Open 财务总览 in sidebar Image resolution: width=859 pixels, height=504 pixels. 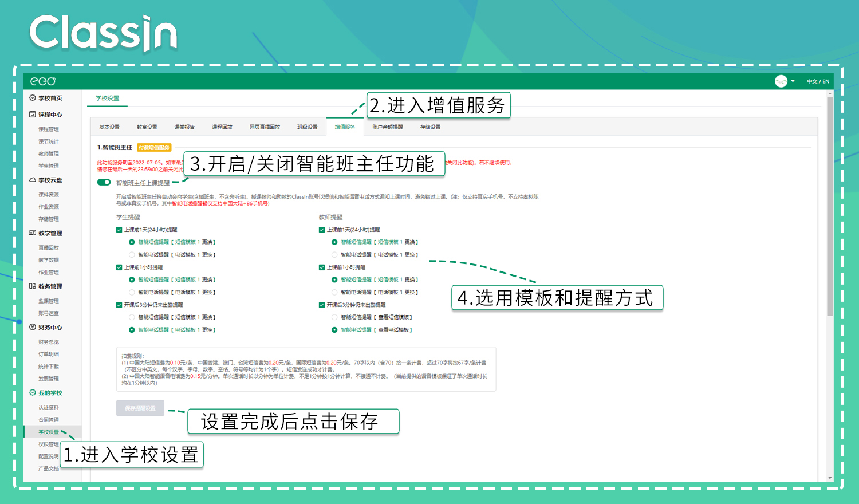click(x=49, y=342)
